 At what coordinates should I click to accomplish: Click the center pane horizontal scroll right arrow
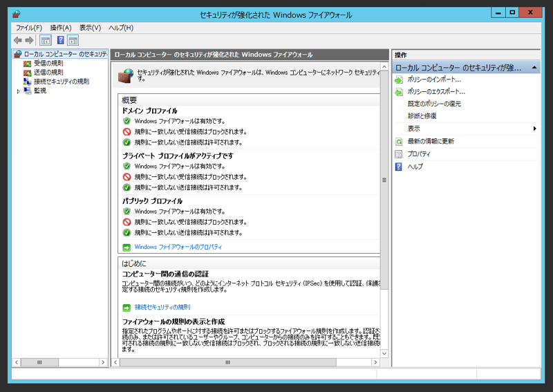coord(375,362)
